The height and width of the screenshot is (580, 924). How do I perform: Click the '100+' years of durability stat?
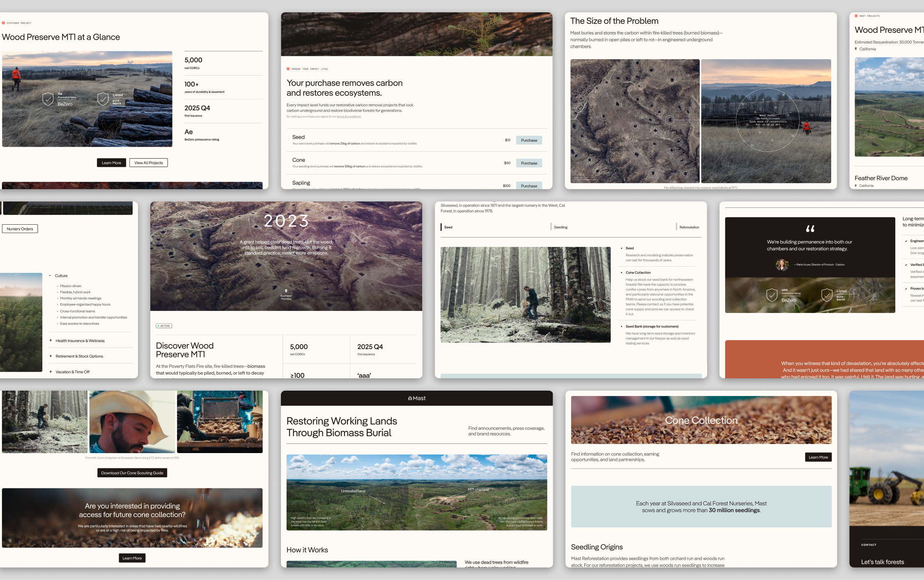[x=191, y=84]
